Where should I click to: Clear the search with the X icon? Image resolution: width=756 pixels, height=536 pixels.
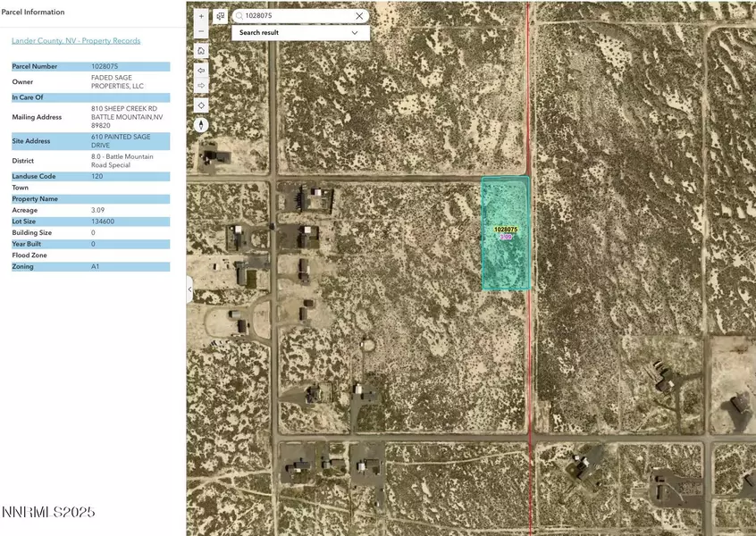pos(359,15)
